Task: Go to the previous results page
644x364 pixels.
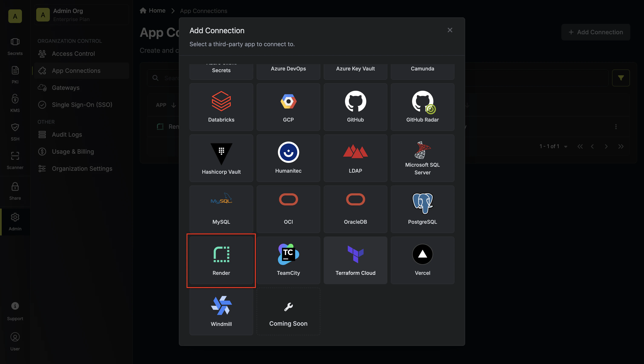Action: 592,146
